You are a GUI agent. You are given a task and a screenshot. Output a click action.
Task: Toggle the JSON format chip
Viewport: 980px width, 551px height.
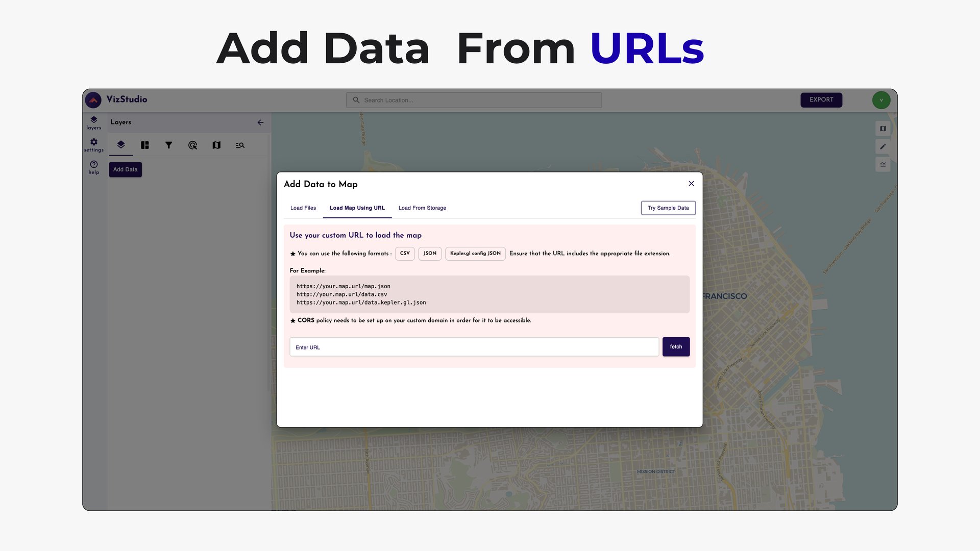pyautogui.click(x=430, y=254)
